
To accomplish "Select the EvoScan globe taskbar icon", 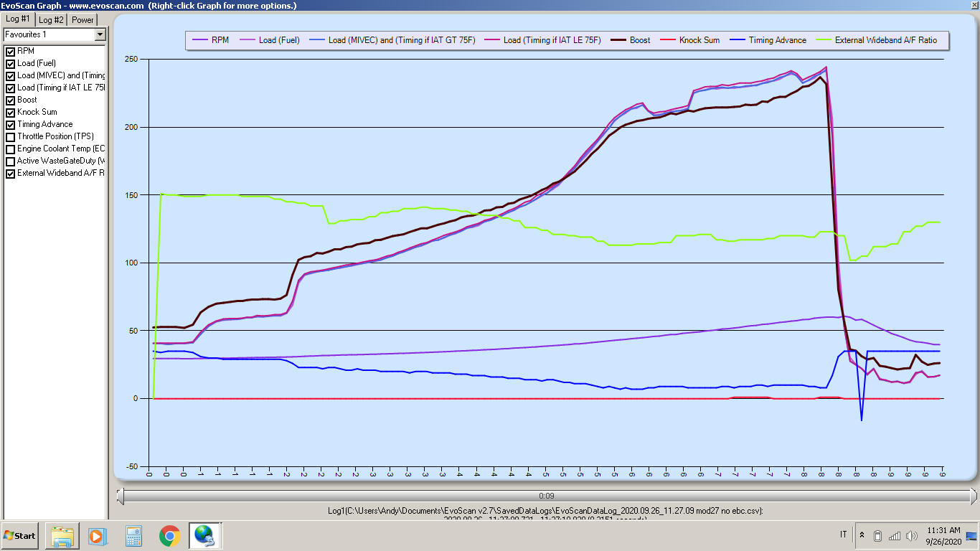I will pos(204,536).
